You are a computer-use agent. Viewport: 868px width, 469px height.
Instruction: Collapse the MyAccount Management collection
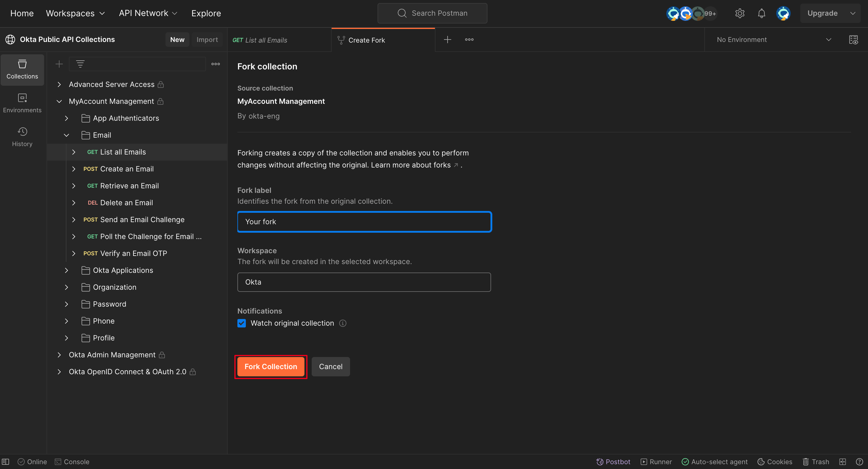59,101
